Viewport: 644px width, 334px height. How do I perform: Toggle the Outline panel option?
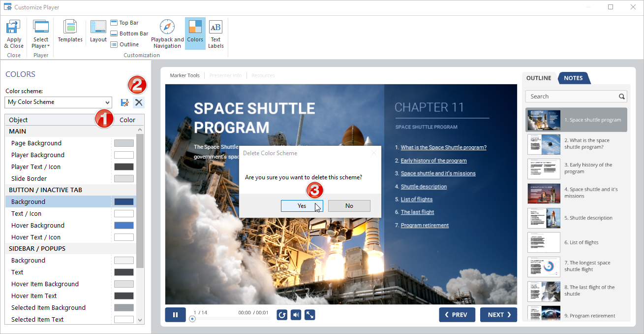pos(124,44)
